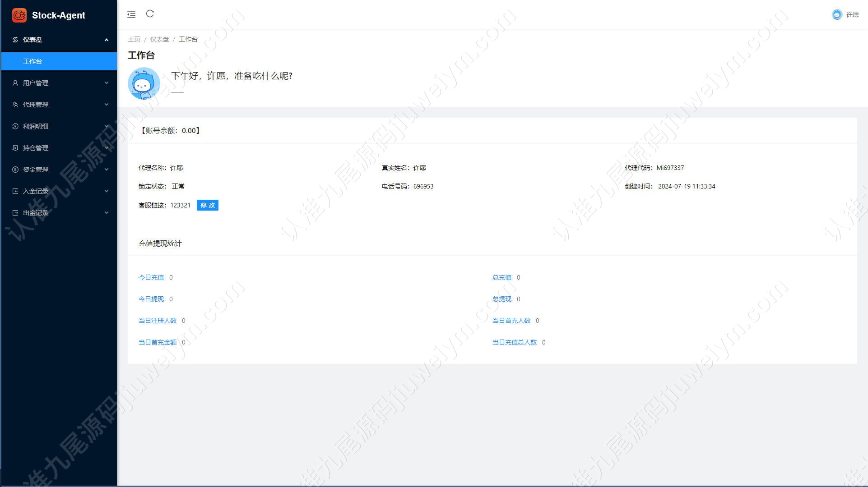Select the 工作台 menu item
Screen dimensions: 868x487
[59, 61]
